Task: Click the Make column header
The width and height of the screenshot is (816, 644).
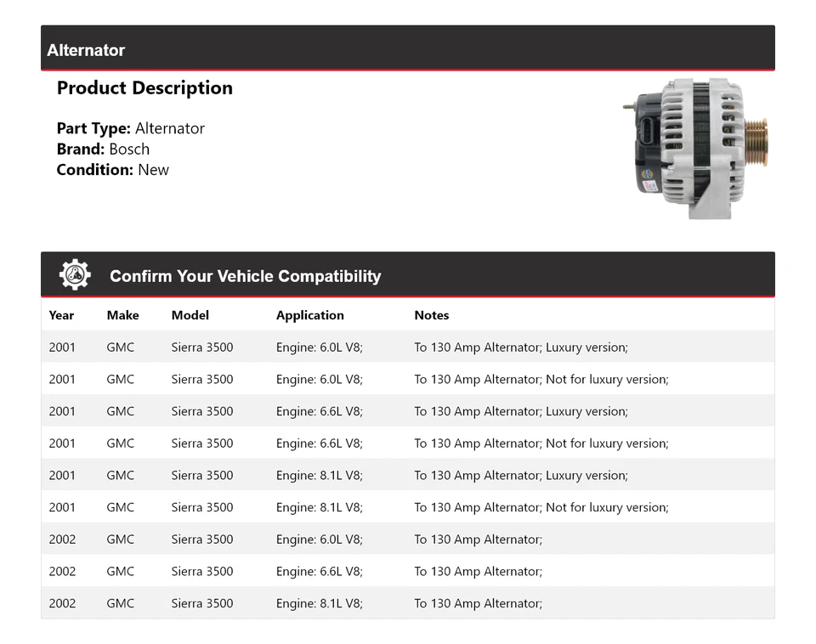Action: 122,315
